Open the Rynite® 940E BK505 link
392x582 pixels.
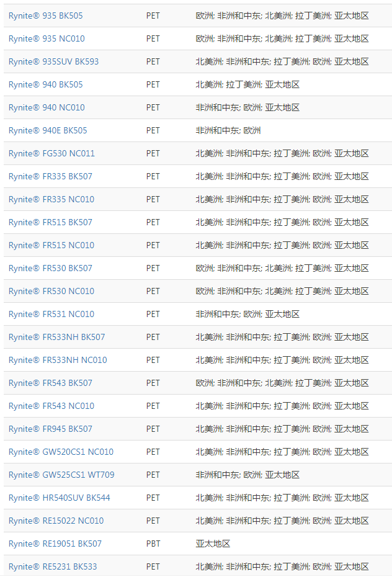(48, 130)
